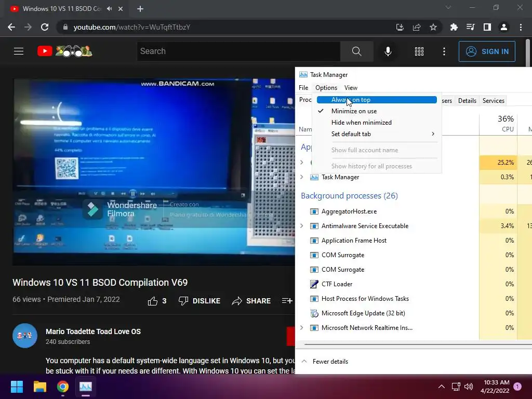Image resolution: width=532 pixels, height=399 pixels.
Task: Switch to the Services tab
Action: pos(494,101)
